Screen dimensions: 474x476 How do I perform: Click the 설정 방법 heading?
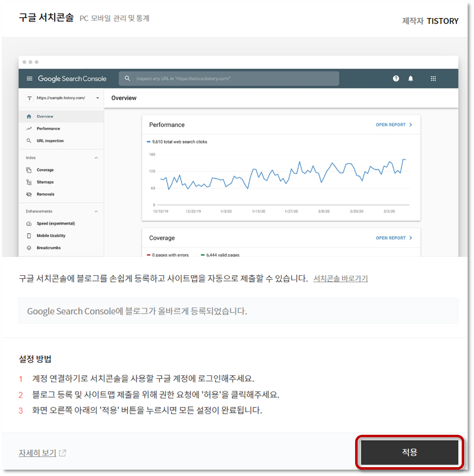[35, 359]
